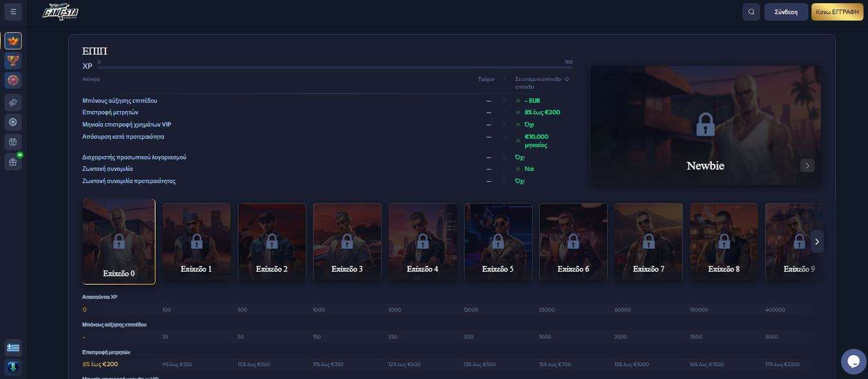Select the Επίπεδο 0 level card
Screen dimensions: 868x379
(119, 242)
